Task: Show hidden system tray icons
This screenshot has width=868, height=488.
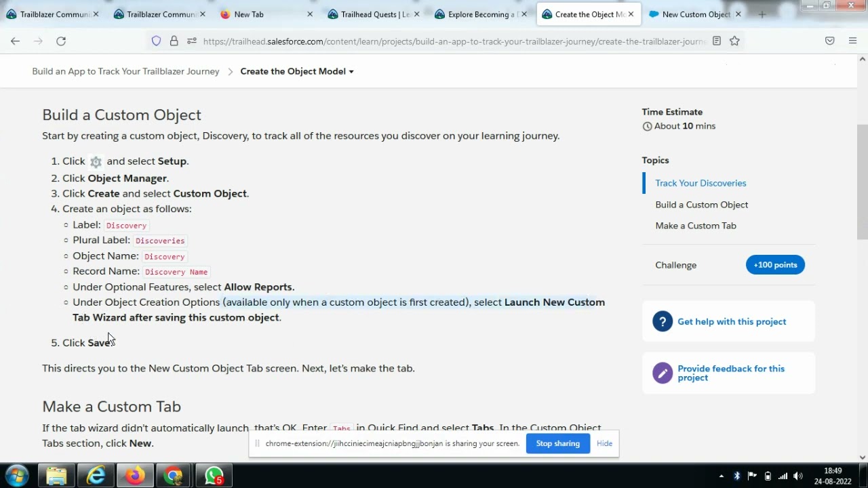Action: [721, 476]
